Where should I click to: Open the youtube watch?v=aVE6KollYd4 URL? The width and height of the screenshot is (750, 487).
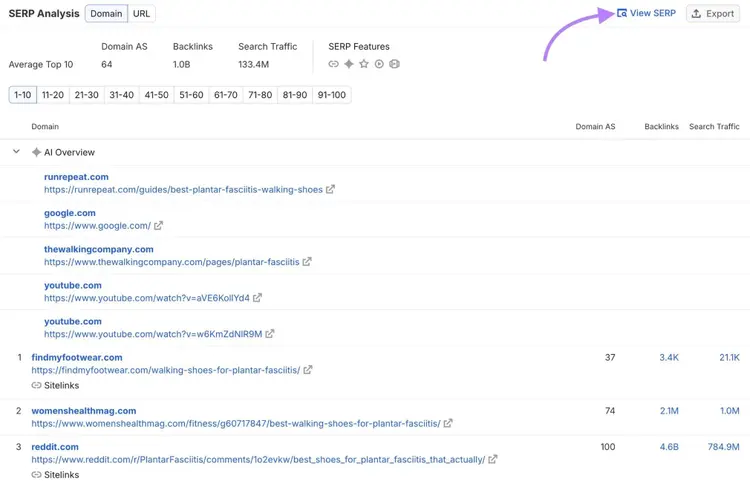point(147,298)
